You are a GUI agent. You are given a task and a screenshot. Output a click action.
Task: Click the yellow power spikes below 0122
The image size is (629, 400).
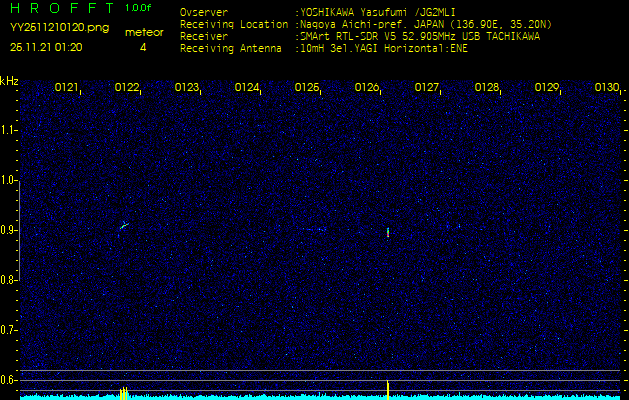[x=124, y=394]
